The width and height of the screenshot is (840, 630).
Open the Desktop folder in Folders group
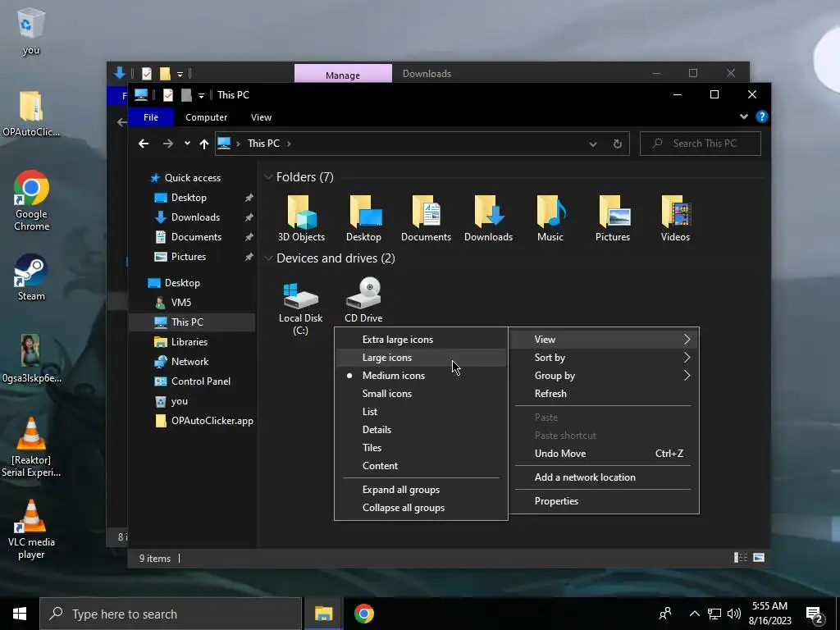[x=363, y=218]
